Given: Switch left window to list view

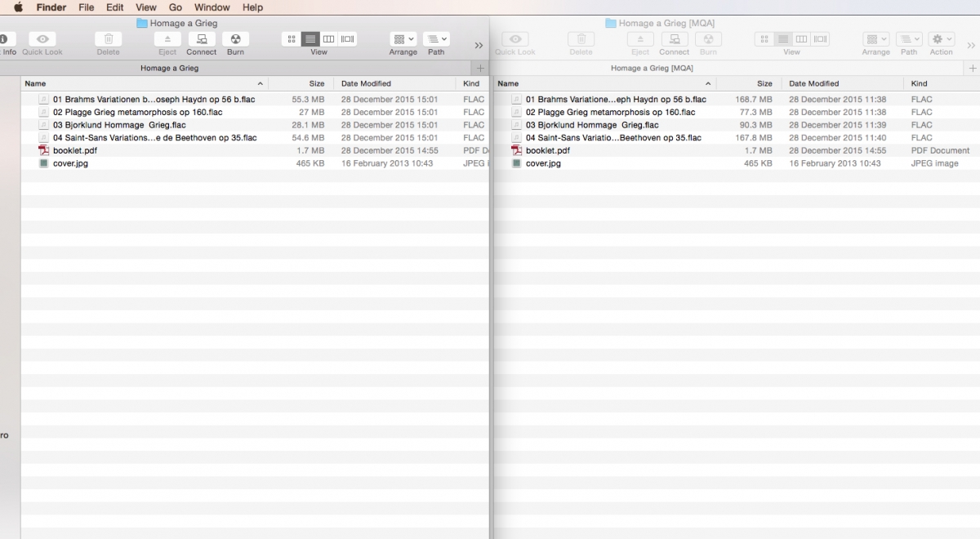Looking at the screenshot, I should coord(310,38).
